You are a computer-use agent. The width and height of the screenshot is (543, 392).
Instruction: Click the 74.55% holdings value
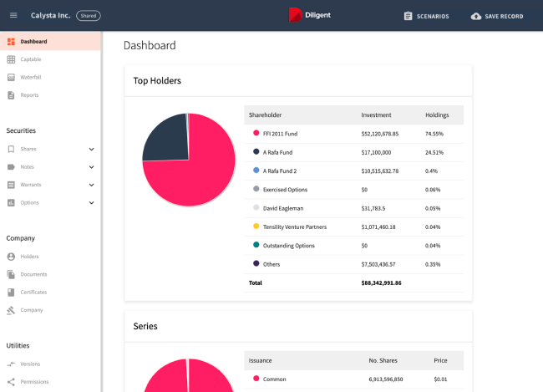pyautogui.click(x=434, y=134)
